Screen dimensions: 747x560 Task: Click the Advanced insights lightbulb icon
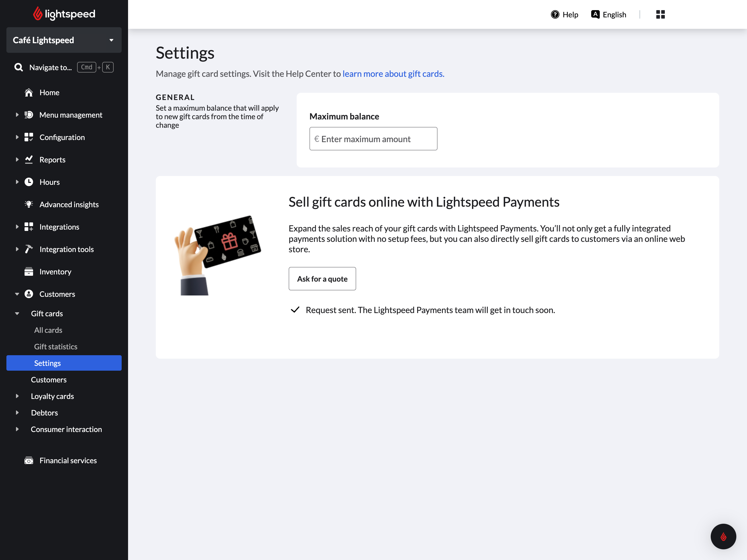(x=29, y=204)
